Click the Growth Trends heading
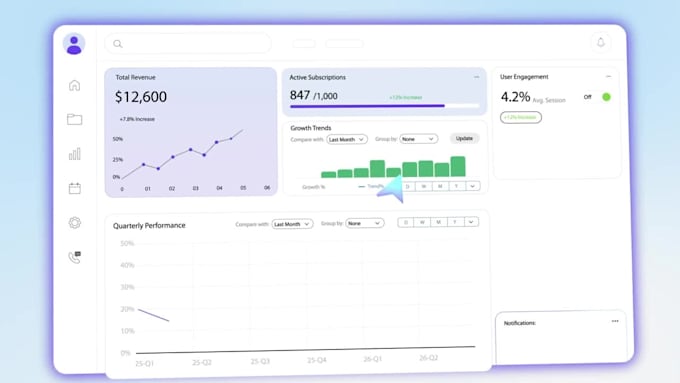Image resolution: width=680 pixels, height=383 pixels. pos(311,128)
